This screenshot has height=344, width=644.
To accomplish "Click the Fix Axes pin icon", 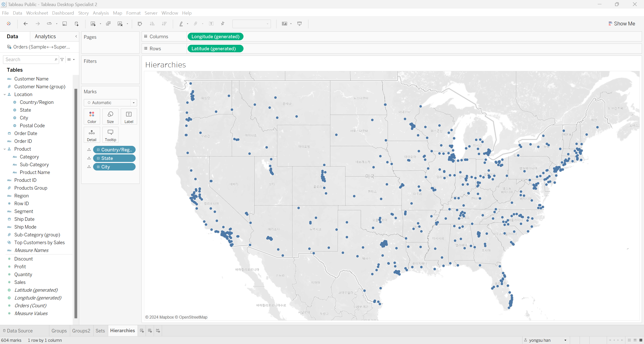I will 223,24.
